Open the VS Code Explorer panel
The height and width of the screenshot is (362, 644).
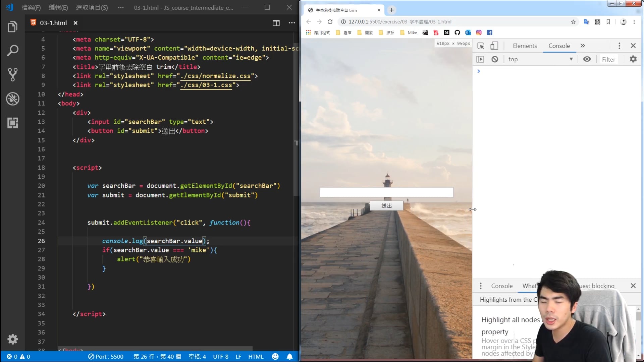(12, 27)
